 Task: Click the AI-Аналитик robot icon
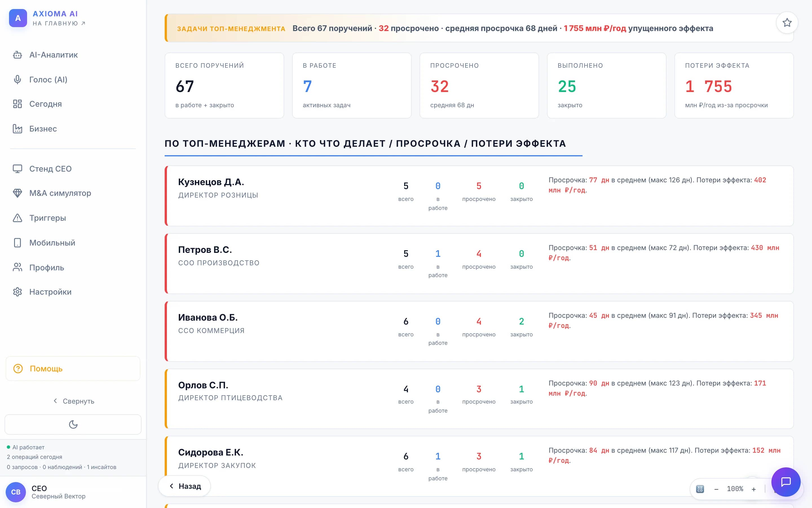pyautogui.click(x=17, y=55)
